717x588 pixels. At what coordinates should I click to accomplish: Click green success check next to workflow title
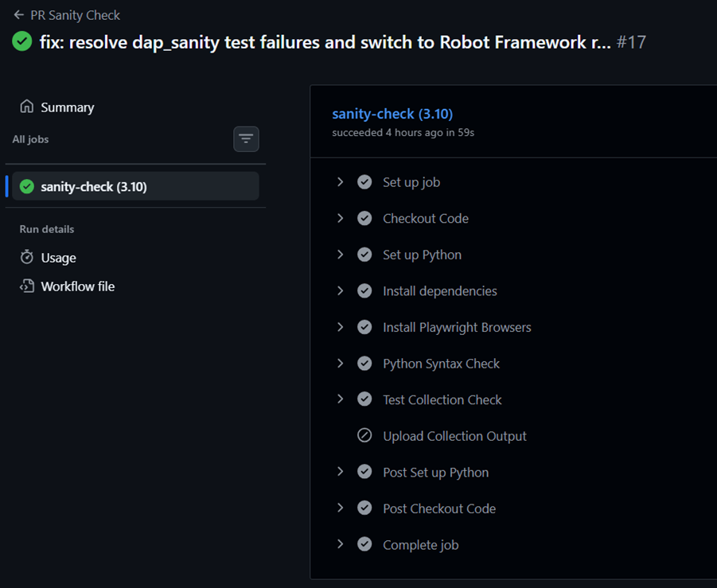point(22,41)
